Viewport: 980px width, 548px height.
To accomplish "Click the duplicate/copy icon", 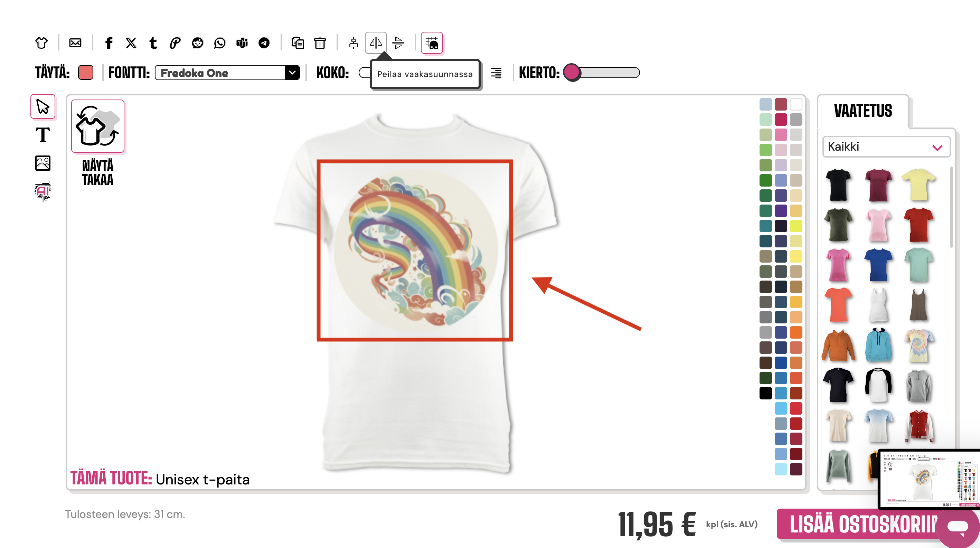I will [x=298, y=42].
